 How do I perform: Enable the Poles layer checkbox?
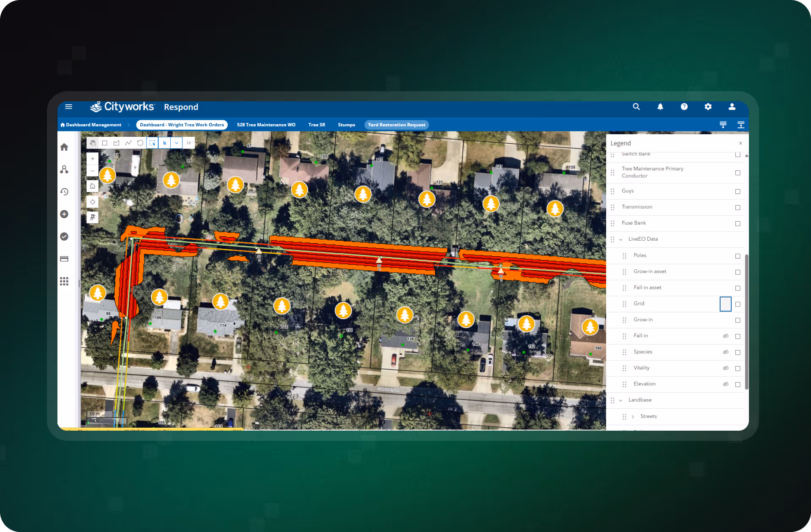click(738, 256)
